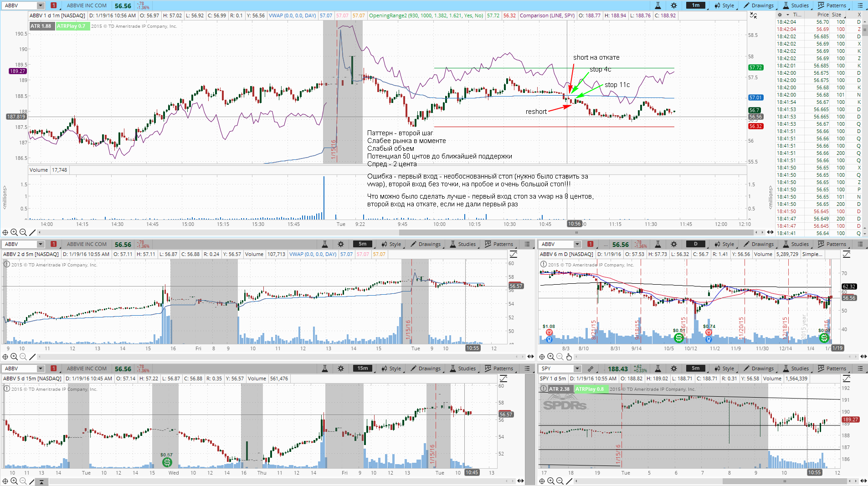
Task: Toggle expand arrows at right of 5m chart scrollbar
Action: click(531, 357)
